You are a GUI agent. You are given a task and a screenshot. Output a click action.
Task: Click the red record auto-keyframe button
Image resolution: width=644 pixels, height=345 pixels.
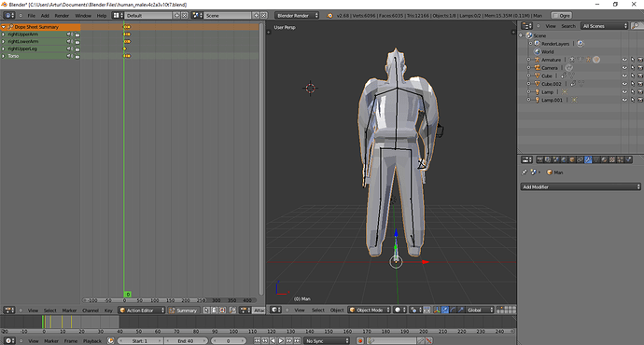click(x=360, y=340)
